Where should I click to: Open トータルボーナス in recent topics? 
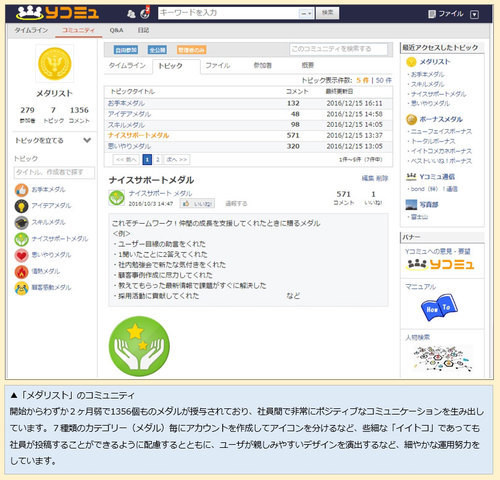coord(433,141)
